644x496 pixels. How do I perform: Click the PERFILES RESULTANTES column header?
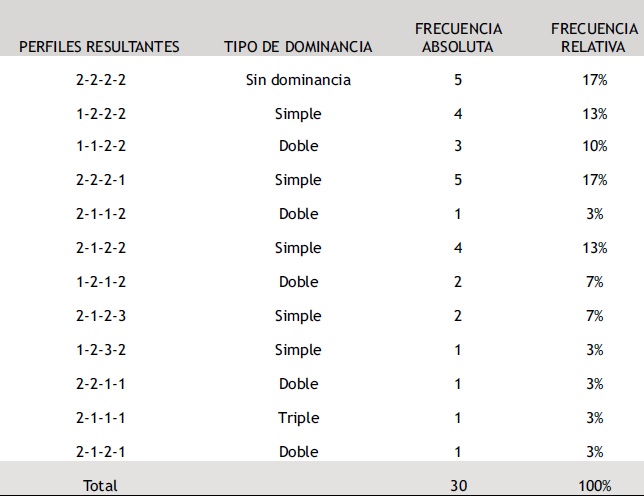(x=99, y=47)
